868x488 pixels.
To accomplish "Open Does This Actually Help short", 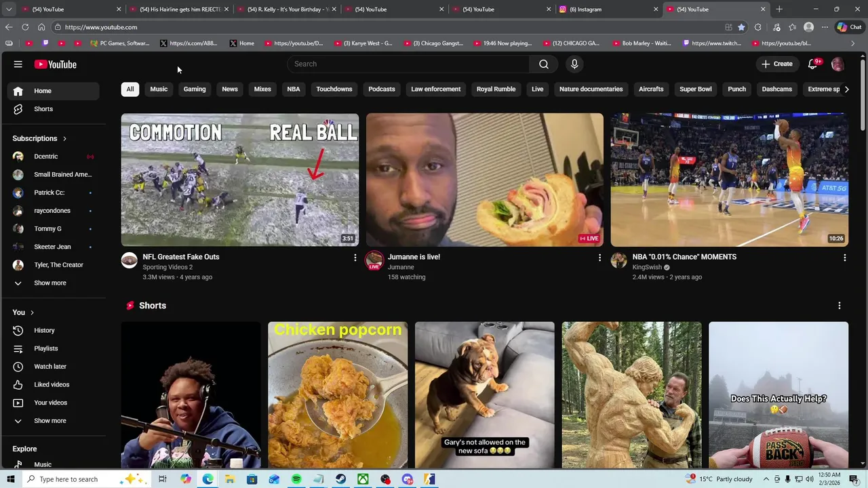I will [778, 395].
